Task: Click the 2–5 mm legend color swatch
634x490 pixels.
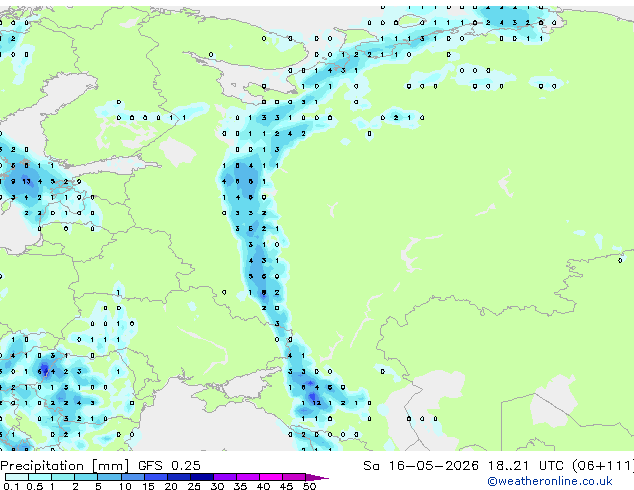Action: click(86, 477)
